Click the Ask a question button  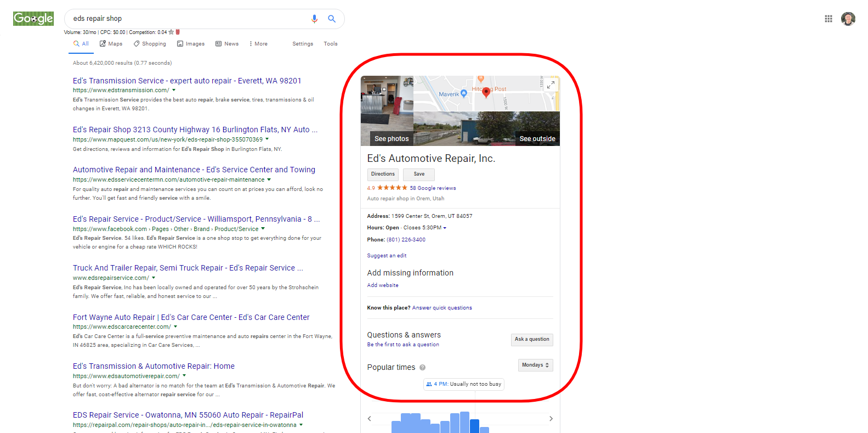tap(532, 340)
